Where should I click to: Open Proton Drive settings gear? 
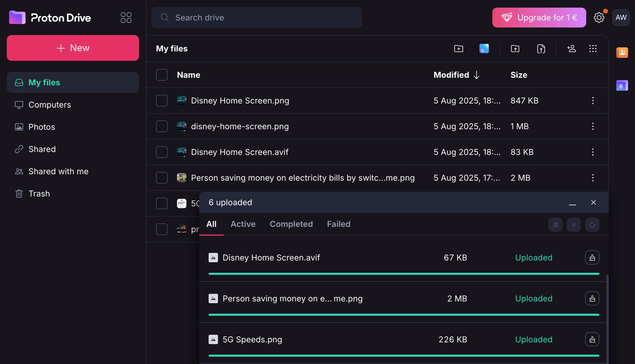tap(599, 18)
